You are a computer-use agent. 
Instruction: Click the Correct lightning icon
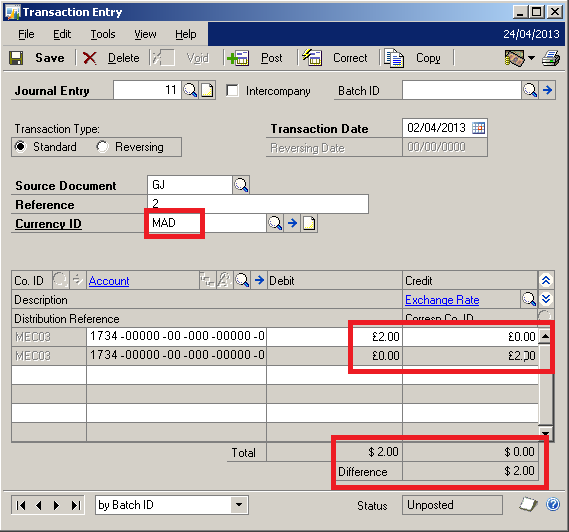pos(312,57)
